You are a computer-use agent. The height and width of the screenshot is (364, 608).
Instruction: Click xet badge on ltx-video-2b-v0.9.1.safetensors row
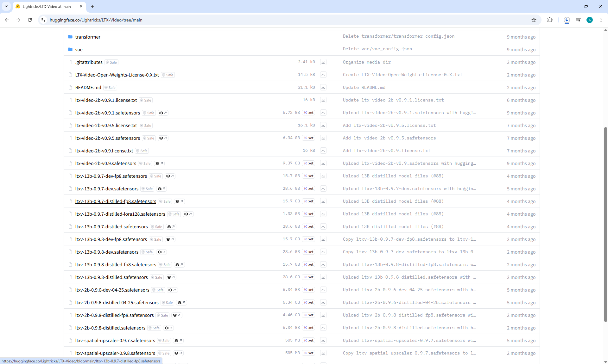point(308,113)
